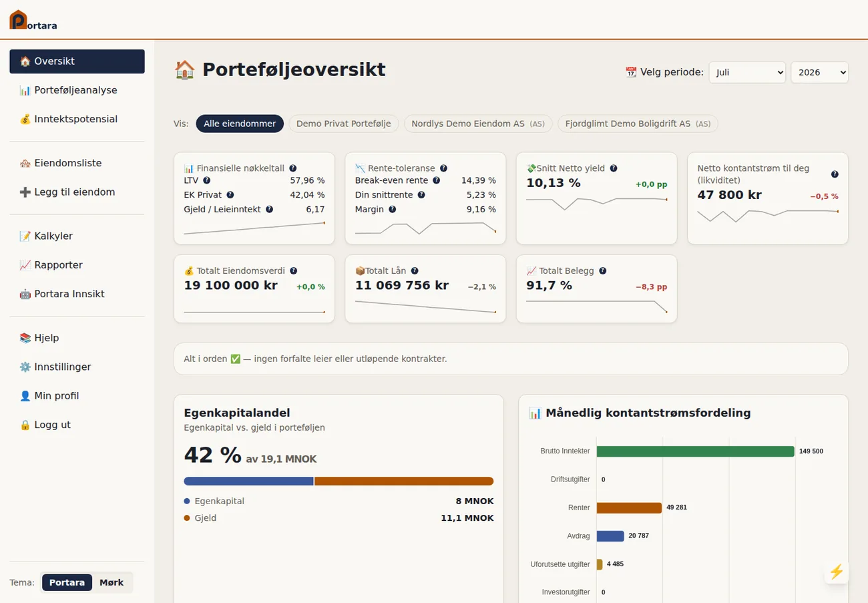Open help tooltip for Totalt Belegg

click(x=602, y=270)
